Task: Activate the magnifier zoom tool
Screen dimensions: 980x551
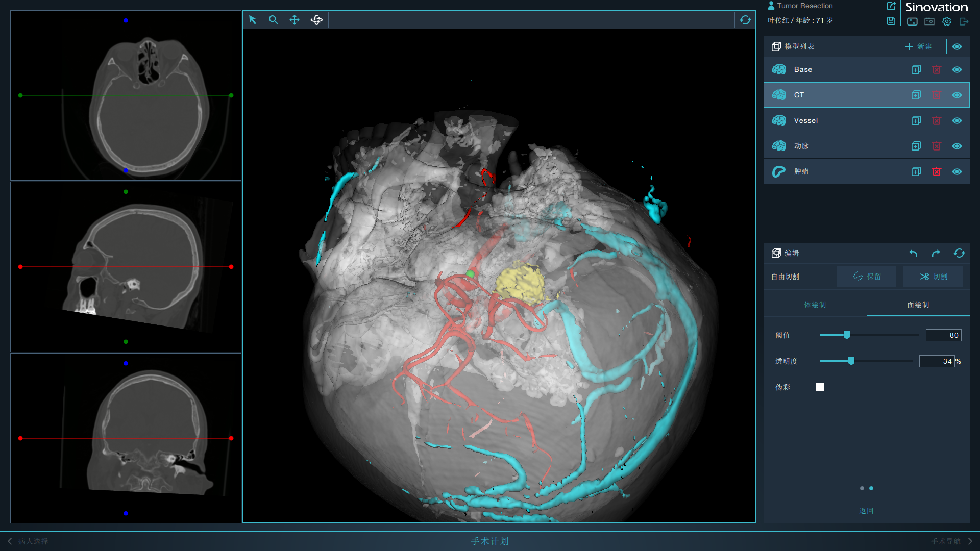Action: [x=274, y=20]
